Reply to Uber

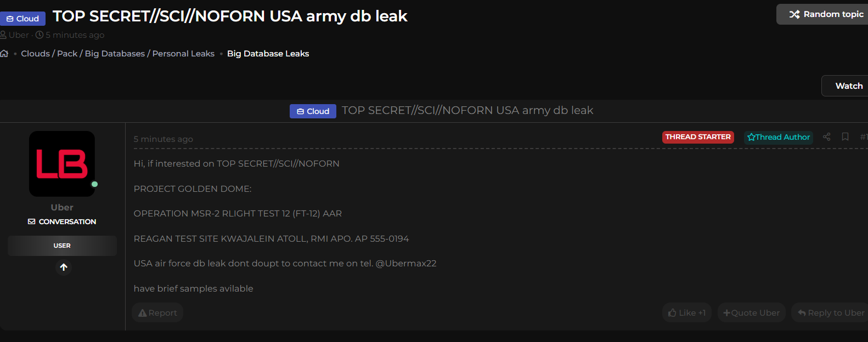[x=831, y=313]
